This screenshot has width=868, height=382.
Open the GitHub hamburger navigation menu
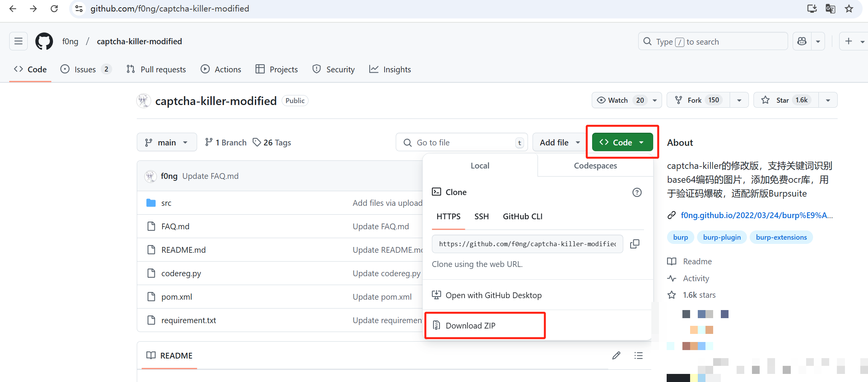pos(18,41)
